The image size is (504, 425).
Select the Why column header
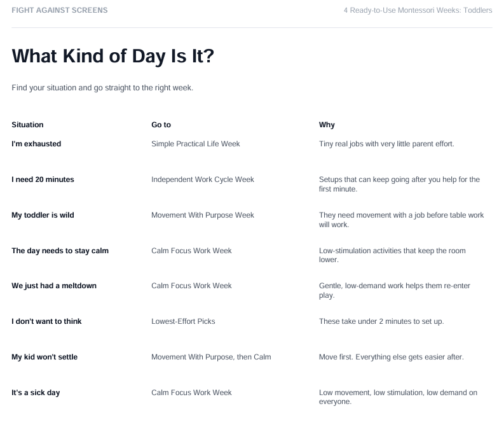click(327, 125)
